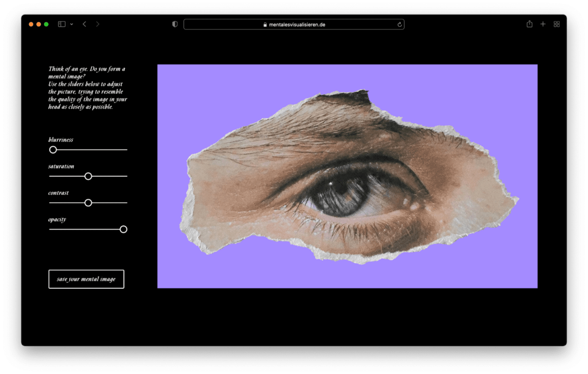
Task: Open the Share menu icon
Action: (x=529, y=24)
